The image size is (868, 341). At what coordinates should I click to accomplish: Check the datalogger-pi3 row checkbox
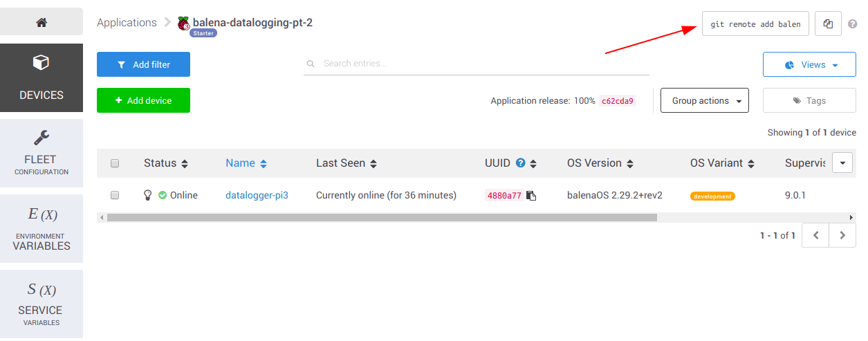point(115,195)
